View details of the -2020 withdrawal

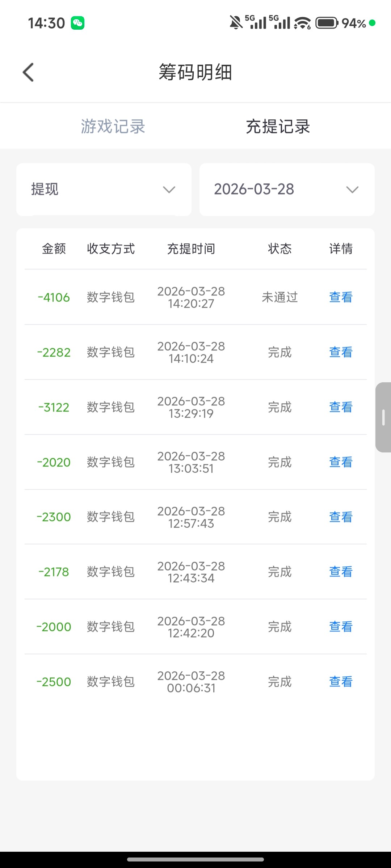[341, 462]
